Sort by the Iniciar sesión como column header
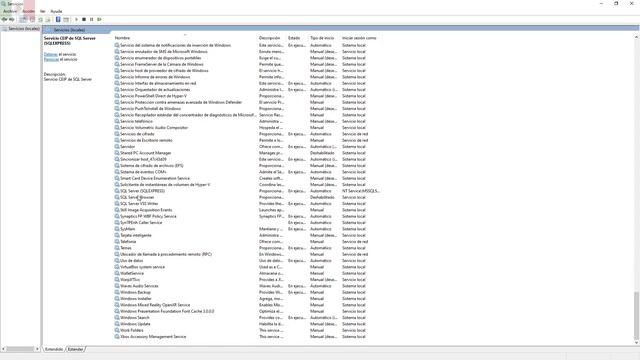Viewport: 640px width, 360px height. (x=359, y=38)
